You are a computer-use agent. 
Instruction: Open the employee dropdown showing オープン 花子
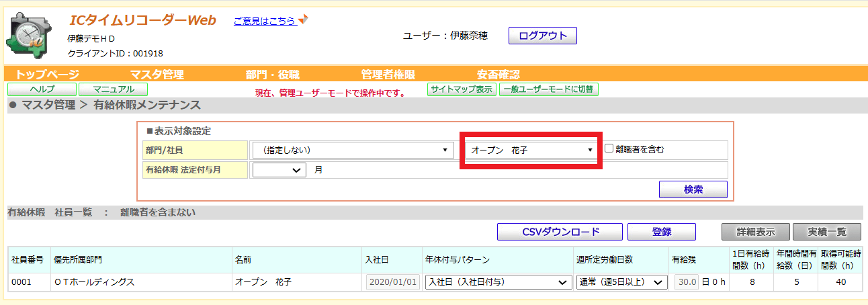(531, 150)
